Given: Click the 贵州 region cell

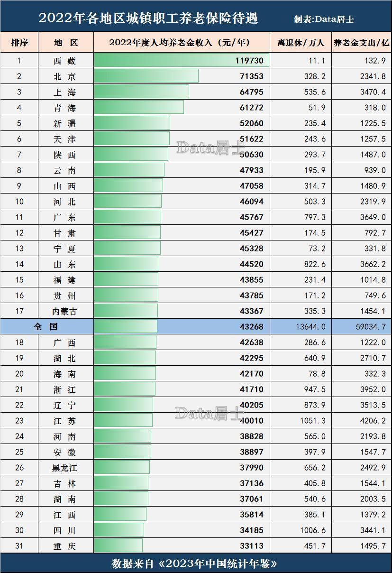Looking at the screenshot, I should [x=65, y=296].
